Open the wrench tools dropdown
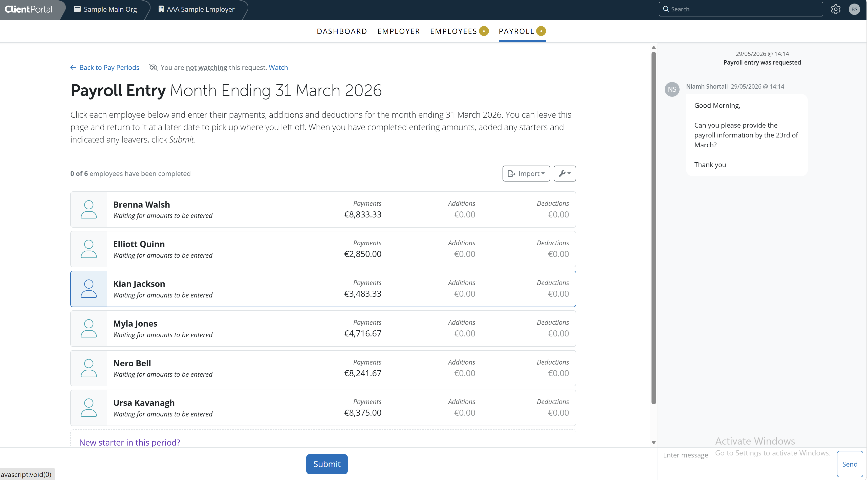Image resolution: width=868 pixels, height=480 pixels. point(565,173)
